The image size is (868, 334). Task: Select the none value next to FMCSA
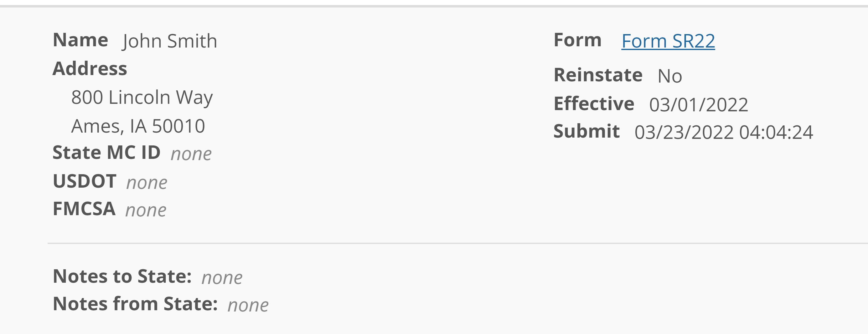(x=146, y=210)
